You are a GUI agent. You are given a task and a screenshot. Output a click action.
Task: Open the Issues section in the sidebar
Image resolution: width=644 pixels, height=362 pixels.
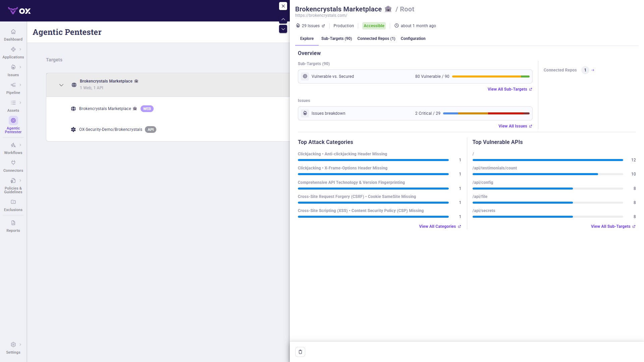pyautogui.click(x=13, y=70)
